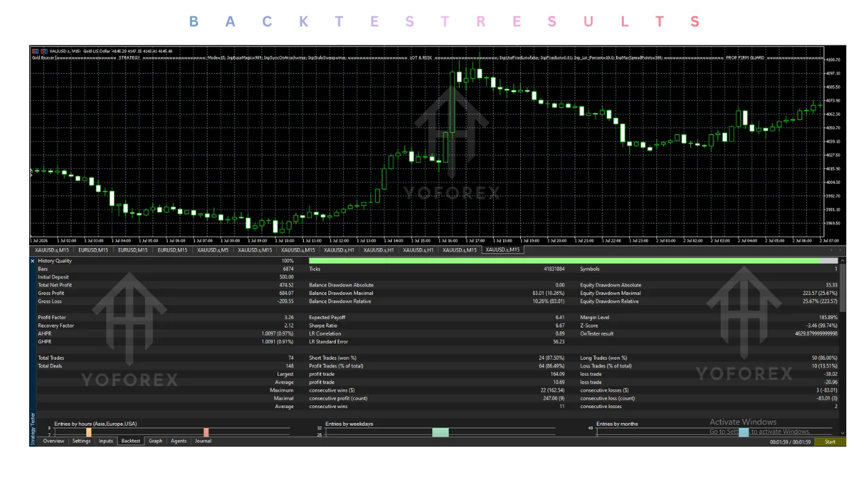Select the Total Net Profit value 474.52
Screen dimensions: 868x488
point(286,285)
